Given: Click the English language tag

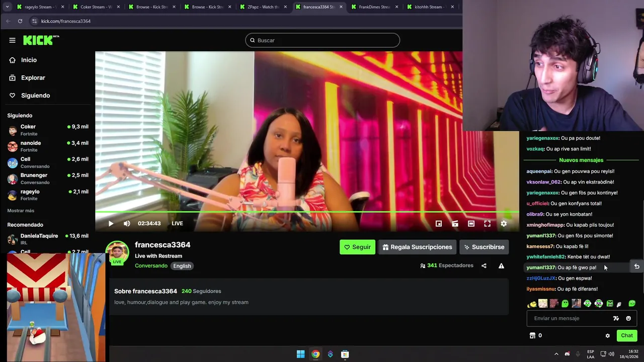Looking at the screenshot, I should click(182, 266).
